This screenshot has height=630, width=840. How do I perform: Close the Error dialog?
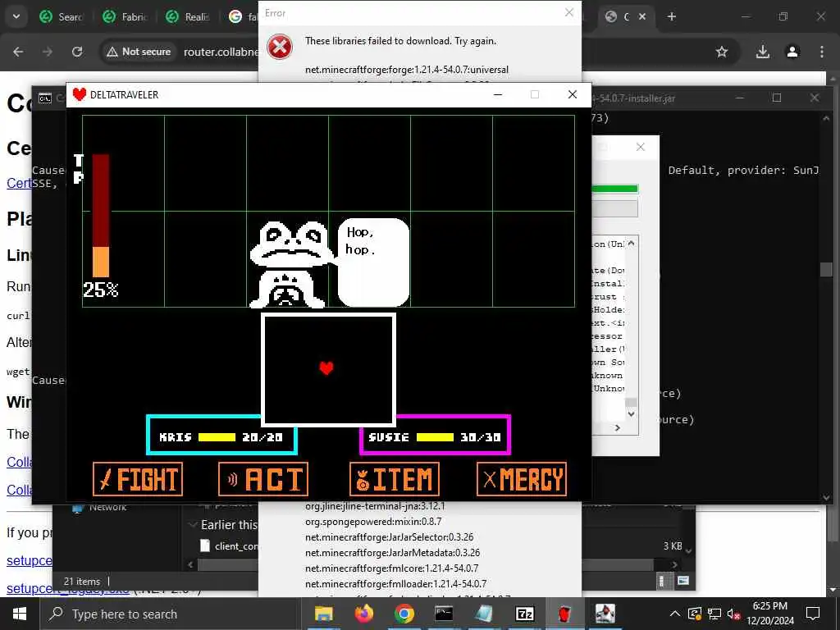coord(569,12)
